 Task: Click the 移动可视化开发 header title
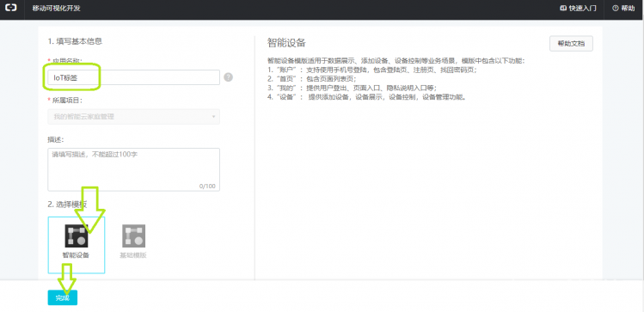pyautogui.click(x=56, y=9)
